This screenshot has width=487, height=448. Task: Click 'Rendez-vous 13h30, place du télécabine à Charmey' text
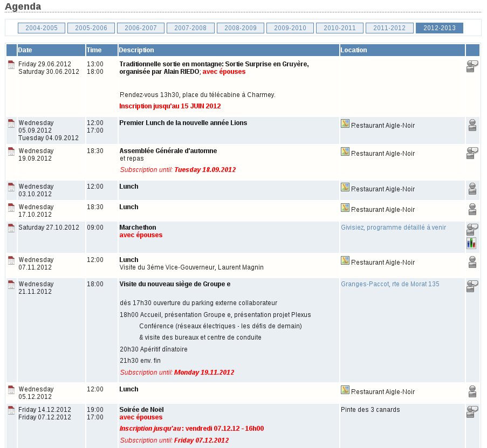[197, 95]
